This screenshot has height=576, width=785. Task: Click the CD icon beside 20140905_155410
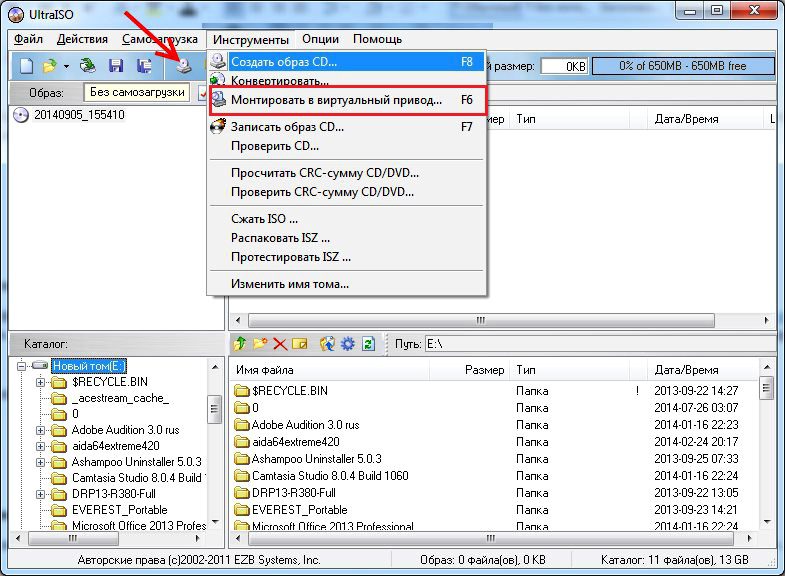click(x=21, y=115)
